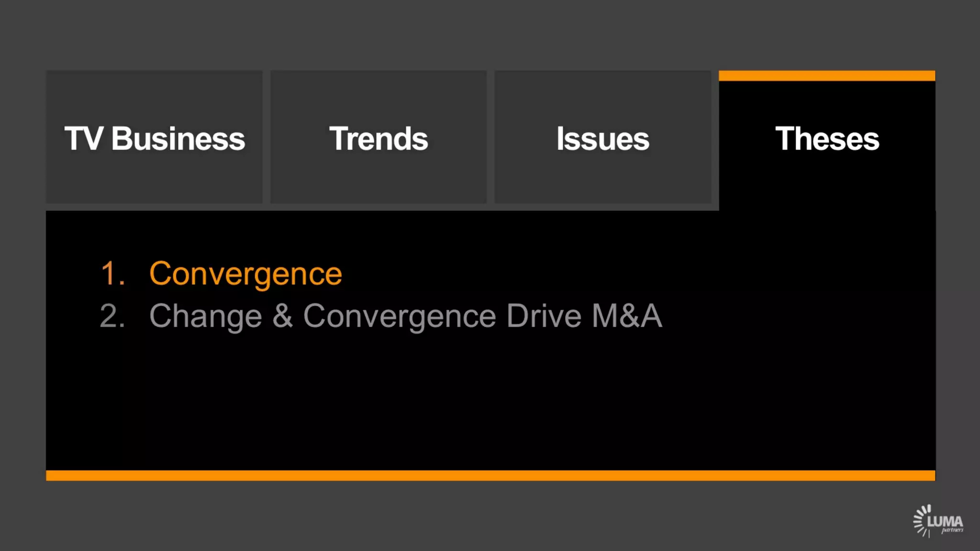Click the active Theses tab
Image resolution: width=980 pixels, height=551 pixels.
pos(826,139)
